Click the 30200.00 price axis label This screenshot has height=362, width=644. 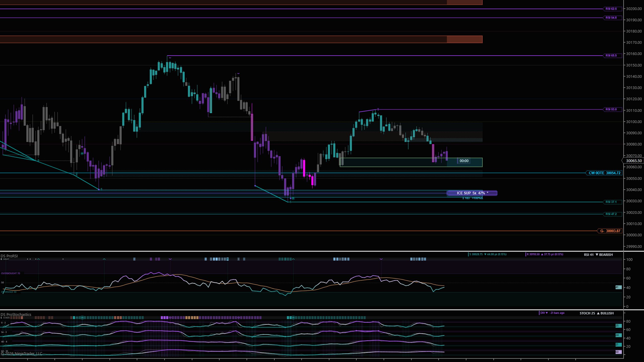[633, 9]
